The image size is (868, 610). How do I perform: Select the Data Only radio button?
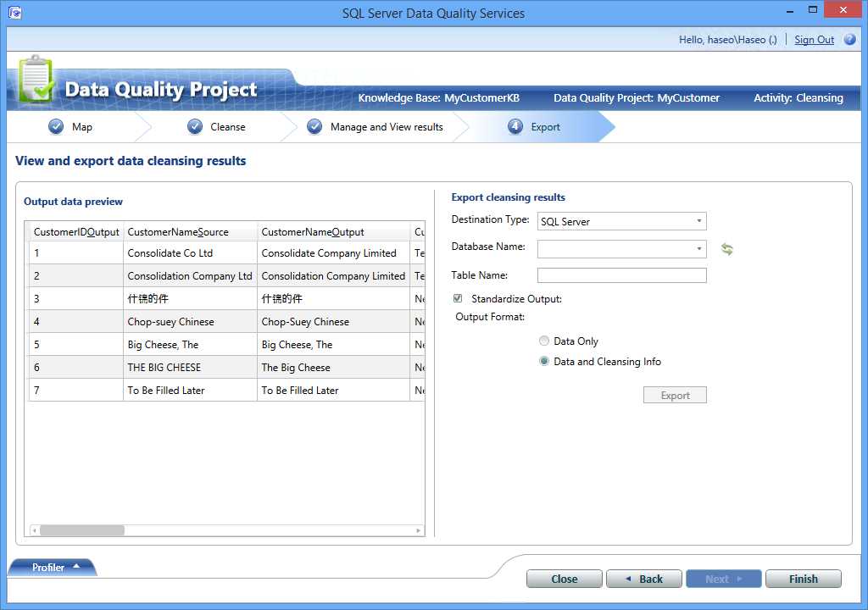tap(544, 341)
